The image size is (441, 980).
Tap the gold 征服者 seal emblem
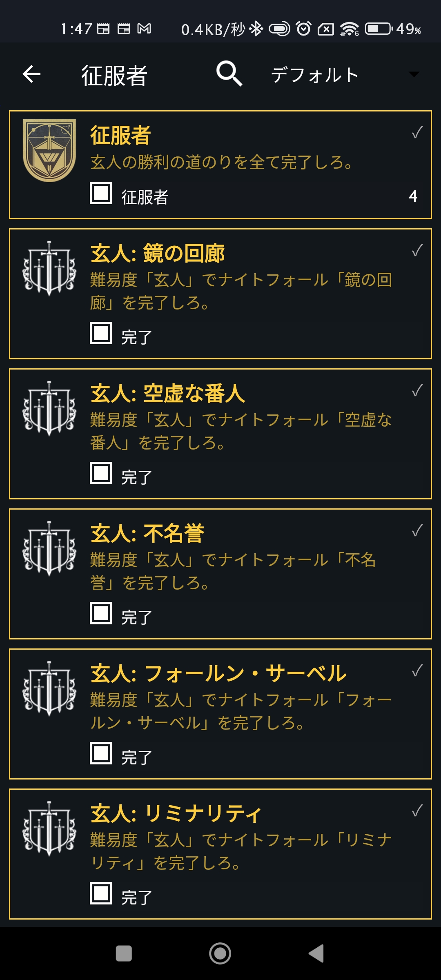click(x=49, y=150)
